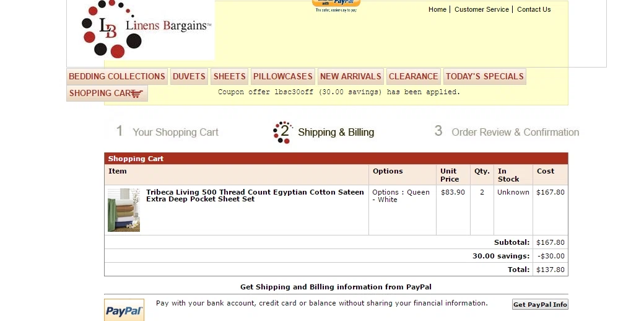Screen dimensions: 644x321
Task: Open the Tribeca Living sheet set title
Action: [255, 196]
